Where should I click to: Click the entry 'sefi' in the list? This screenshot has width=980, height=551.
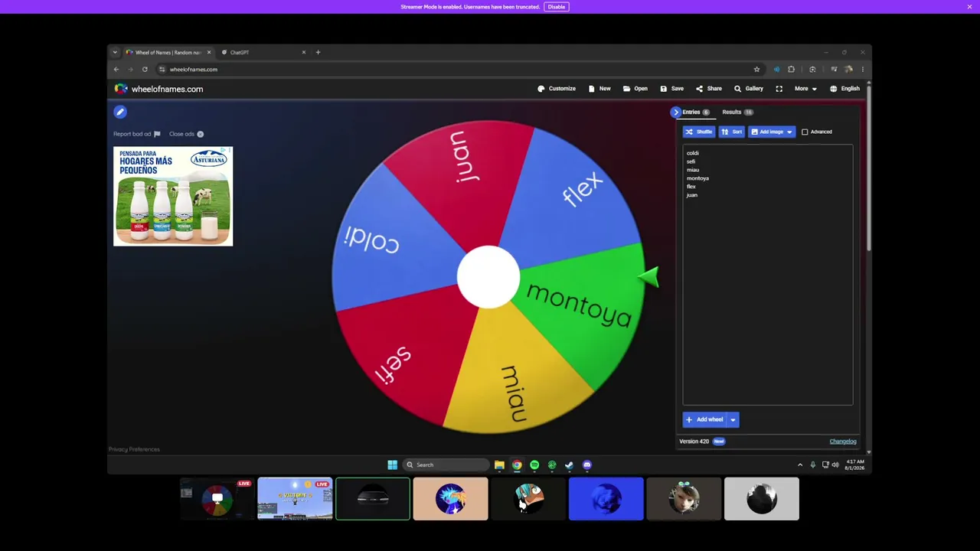(x=691, y=161)
